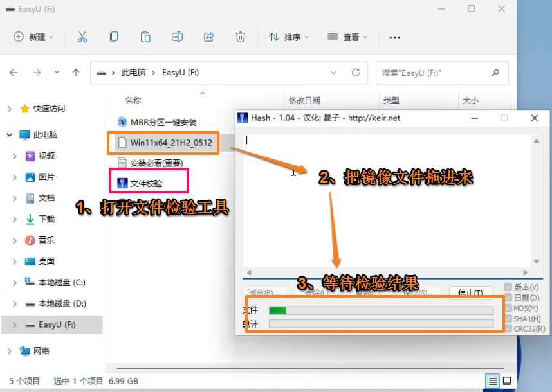Screen dimensions: 552x392
Task: Open the 查看 view dropdown
Action: tap(347, 37)
